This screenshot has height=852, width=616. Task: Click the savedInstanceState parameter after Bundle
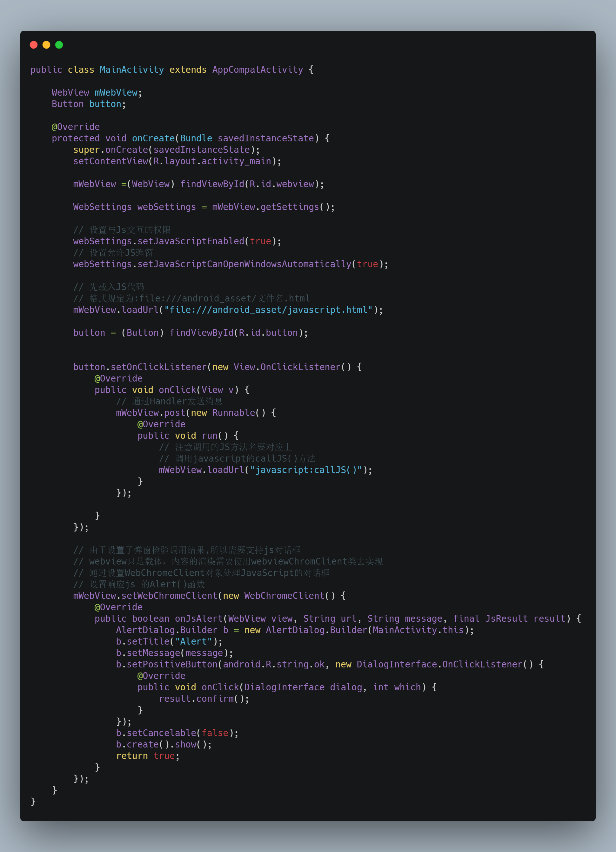coord(265,138)
